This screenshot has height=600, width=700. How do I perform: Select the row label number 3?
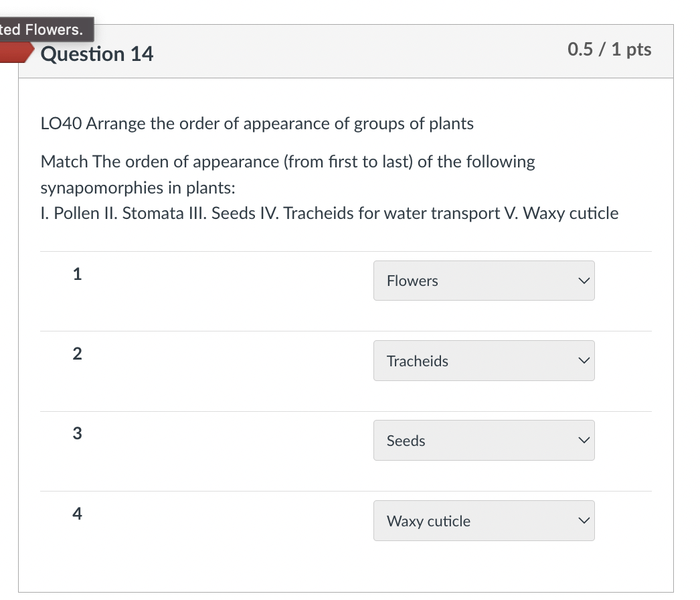click(77, 434)
